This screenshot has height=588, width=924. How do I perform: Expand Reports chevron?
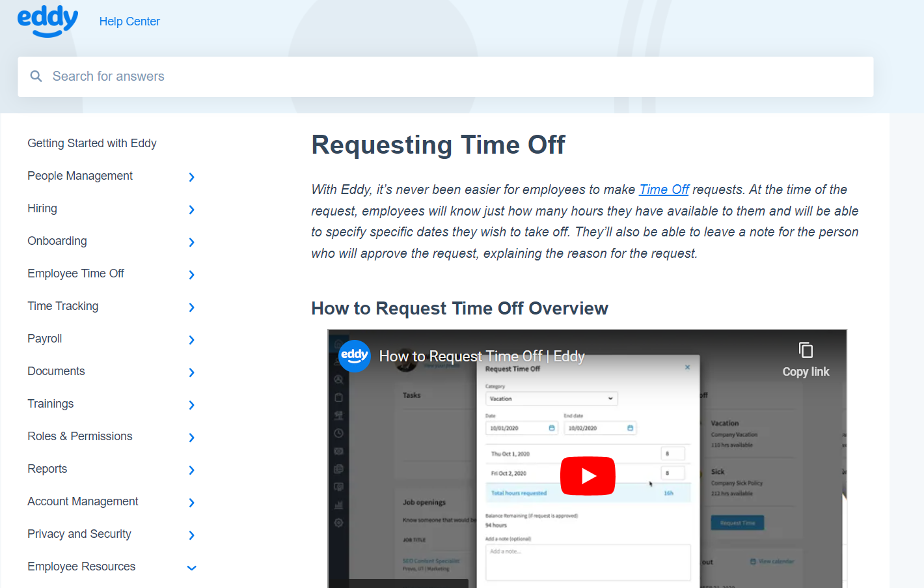pos(191,470)
